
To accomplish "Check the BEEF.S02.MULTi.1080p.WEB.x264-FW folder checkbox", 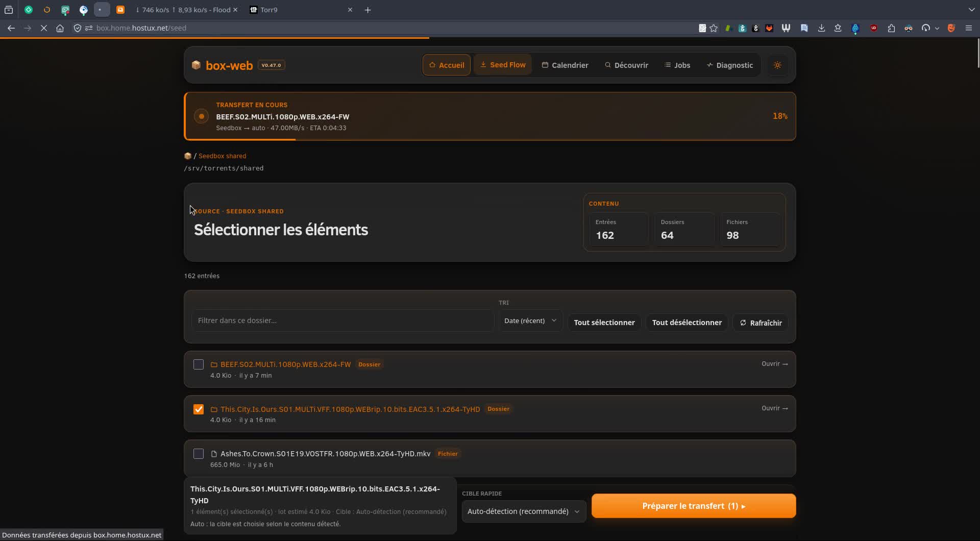I will pyautogui.click(x=199, y=364).
